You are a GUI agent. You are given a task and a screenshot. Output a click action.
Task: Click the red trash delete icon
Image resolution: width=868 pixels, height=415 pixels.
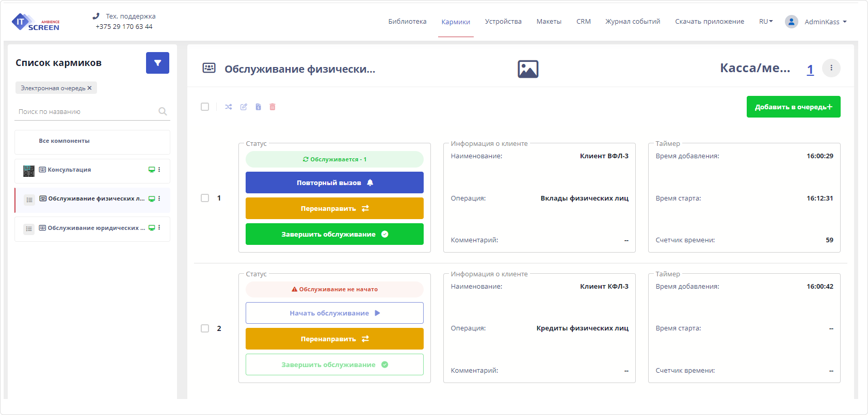tap(272, 107)
